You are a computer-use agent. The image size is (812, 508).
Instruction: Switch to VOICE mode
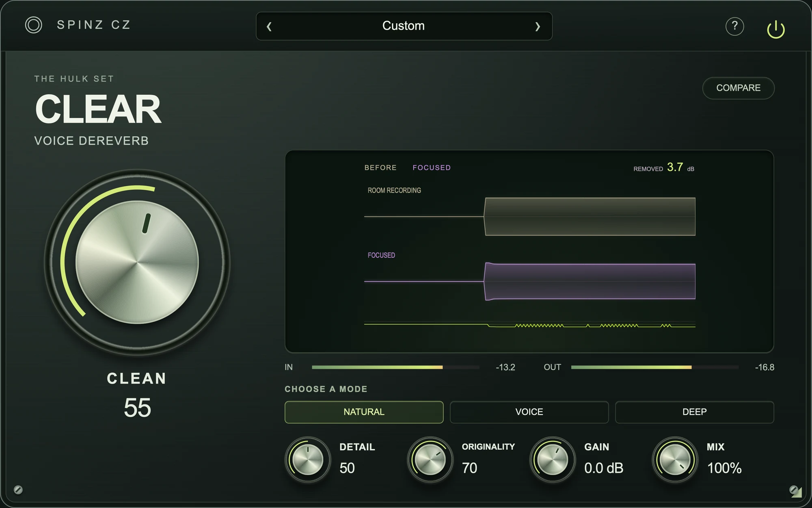pos(529,412)
